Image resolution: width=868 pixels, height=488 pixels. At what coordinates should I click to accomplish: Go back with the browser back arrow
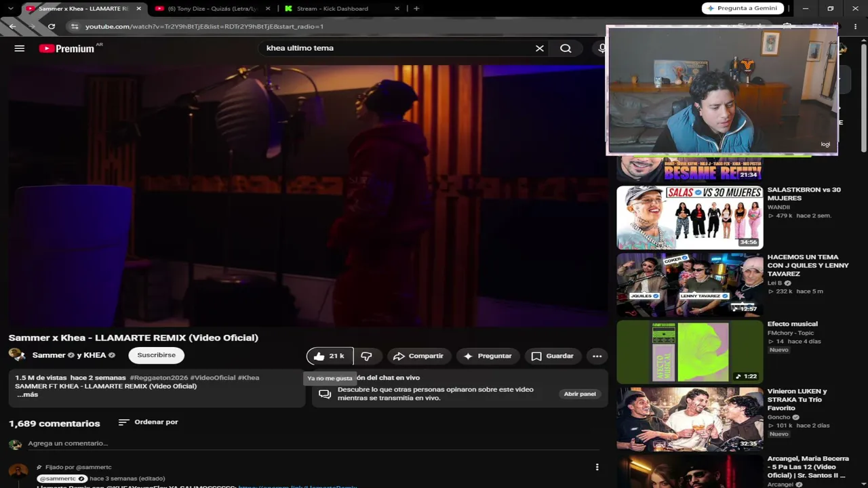click(x=13, y=26)
